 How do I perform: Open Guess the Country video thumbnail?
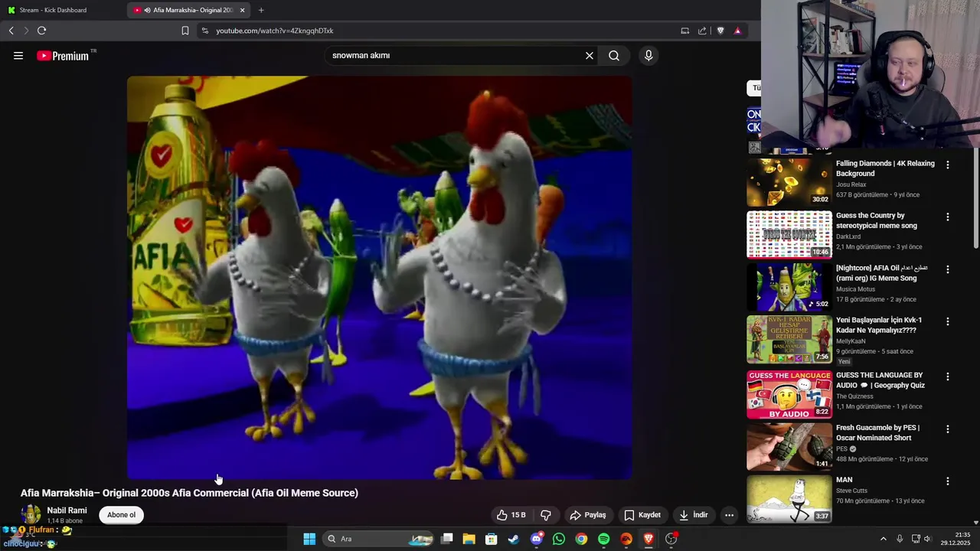click(789, 234)
